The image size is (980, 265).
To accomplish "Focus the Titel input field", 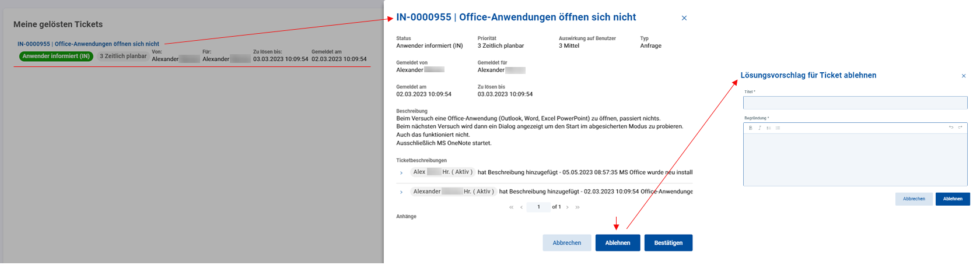I will 855,103.
